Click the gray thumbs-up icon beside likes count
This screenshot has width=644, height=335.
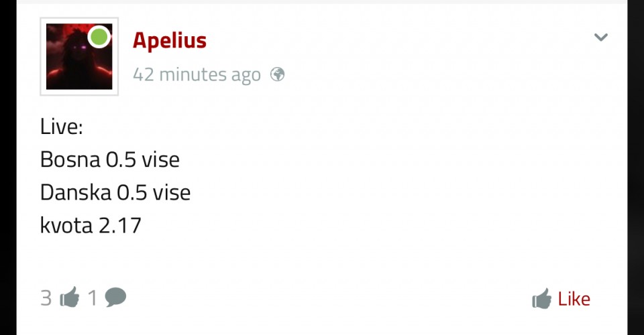pyautogui.click(x=69, y=297)
